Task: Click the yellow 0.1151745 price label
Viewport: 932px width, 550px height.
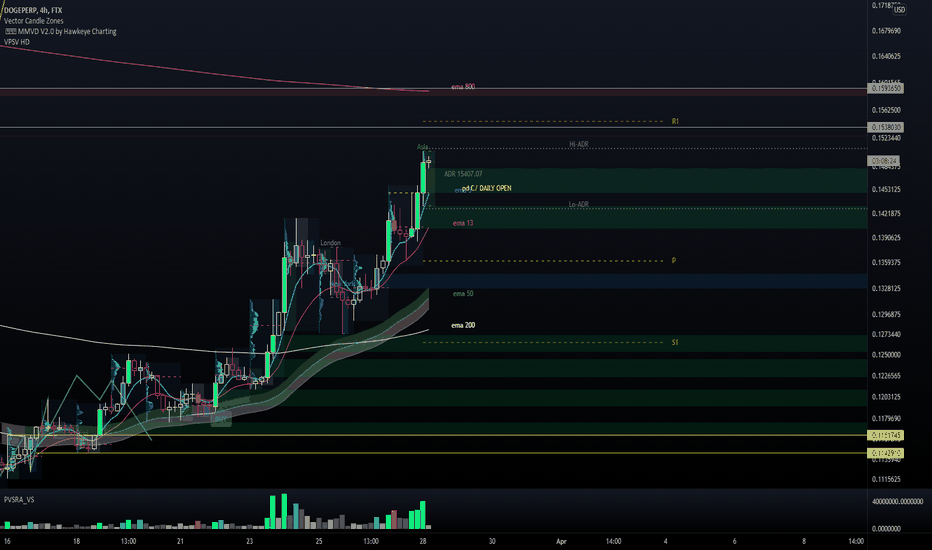Action: (886, 435)
